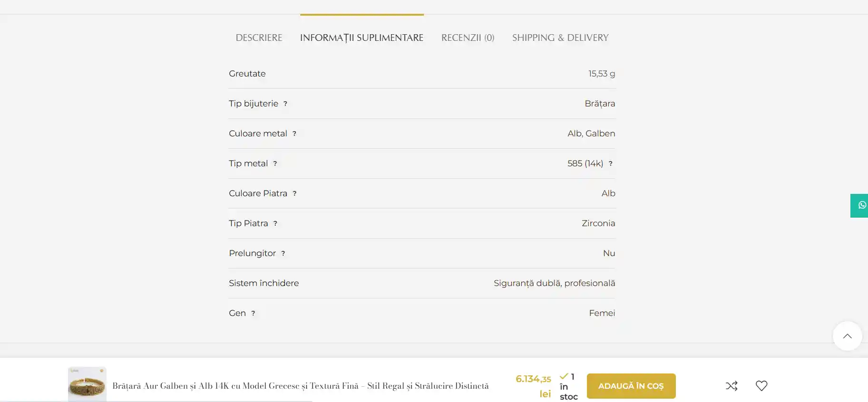The image size is (868, 402).
Task: Click help icon next to Tip Piatra
Action: pos(275,223)
